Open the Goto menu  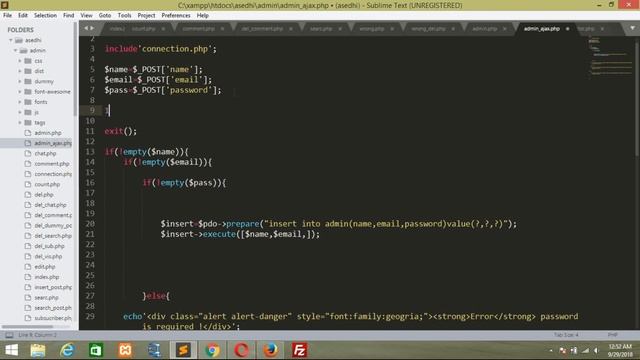(105, 16)
